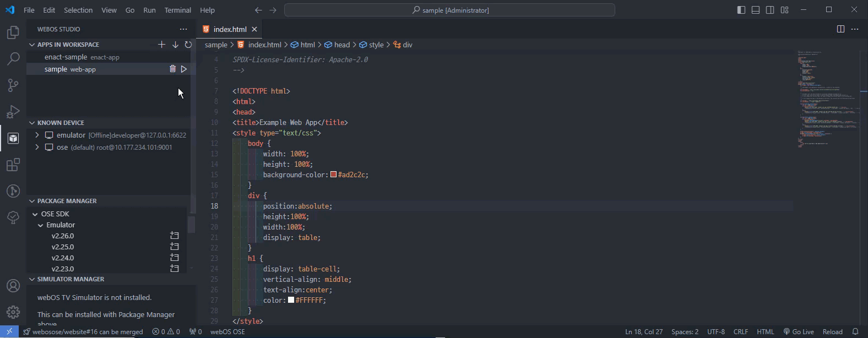The height and width of the screenshot is (338, 868).
Task: Run the sample web-app with play icon
Action: coord(184,69)
